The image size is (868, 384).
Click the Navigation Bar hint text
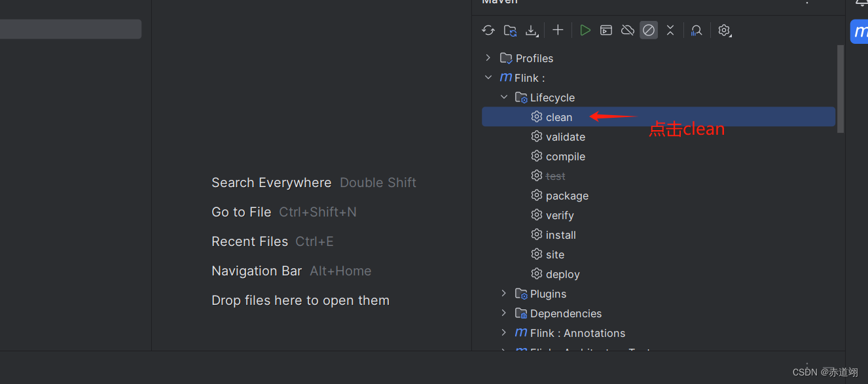point(257,271)
